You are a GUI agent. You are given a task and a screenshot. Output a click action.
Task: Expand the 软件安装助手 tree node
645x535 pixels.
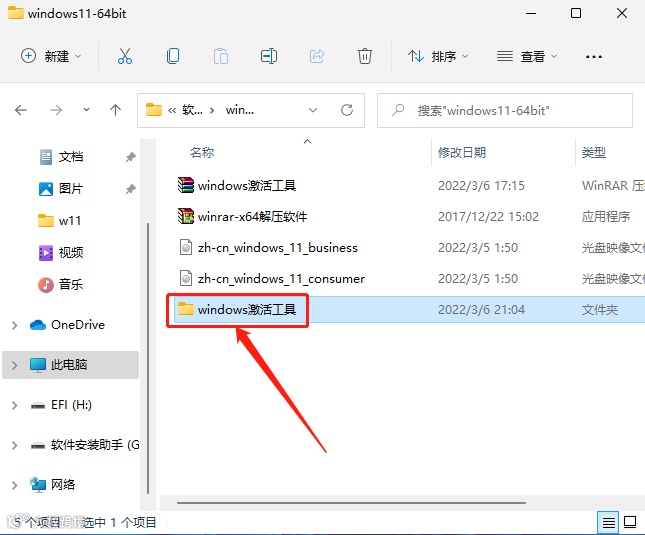pyautogui.click(x=14, y=445)
